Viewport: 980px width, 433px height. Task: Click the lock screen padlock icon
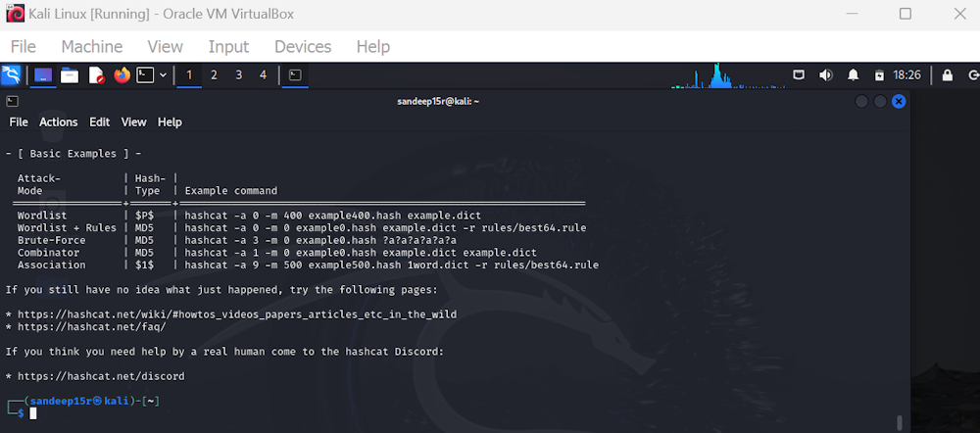(948, 75)
